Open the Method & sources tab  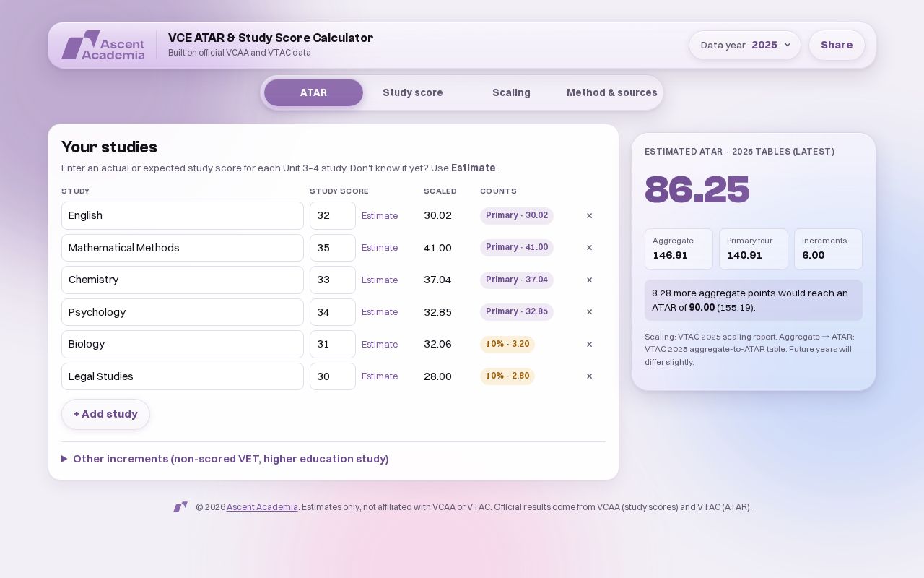tap(611, 92)
